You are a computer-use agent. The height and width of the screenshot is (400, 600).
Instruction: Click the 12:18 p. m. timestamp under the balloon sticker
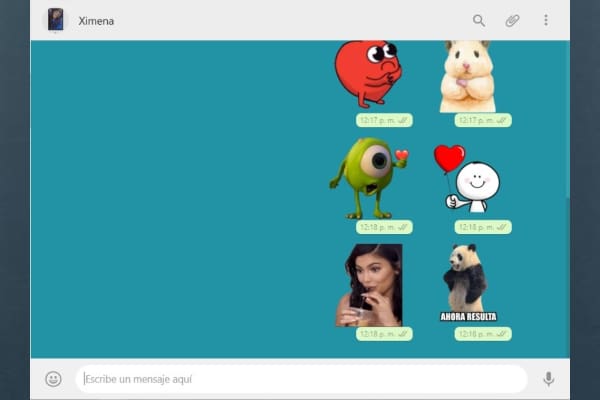pos(483,227)
